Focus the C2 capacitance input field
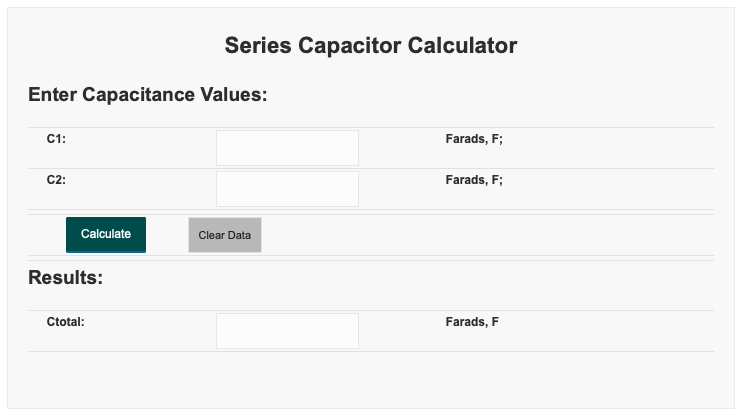This screenshot has height=419, width=745. click(287, 189)
